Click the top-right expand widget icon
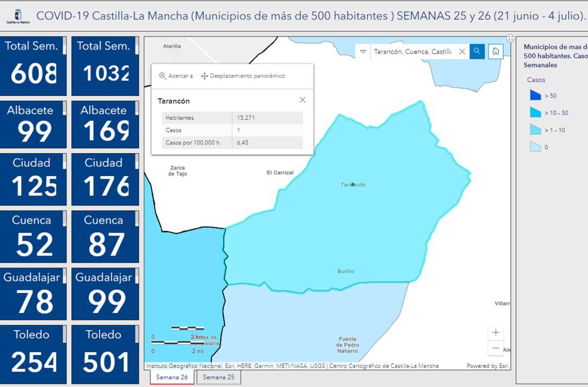588x387 pixels. tap(511, 38)
